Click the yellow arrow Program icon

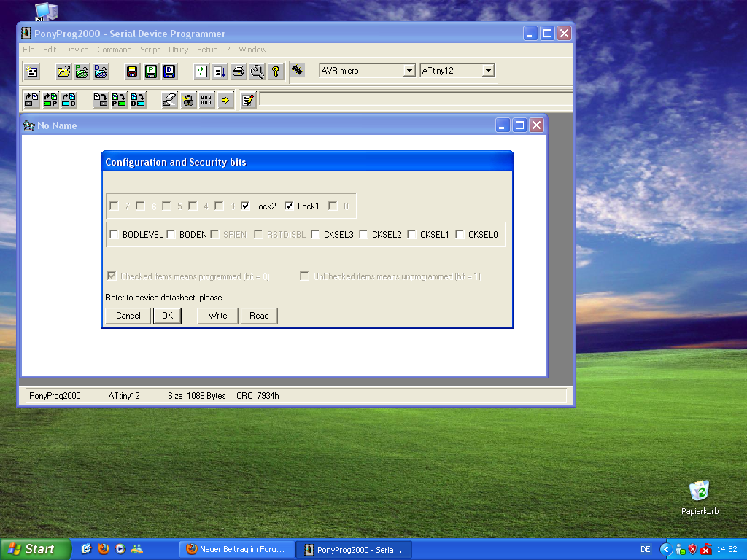coord(225,100)
